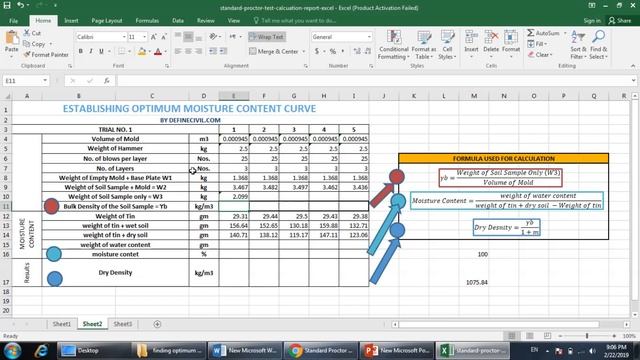Click the Font Color red A swatch
The width and height of the screenshot is (640, 360).
point(158,51)
